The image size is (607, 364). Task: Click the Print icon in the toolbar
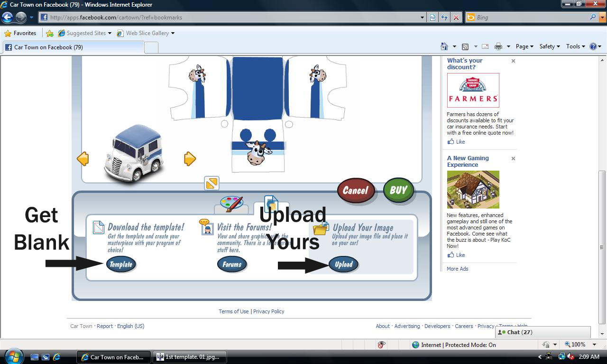(498, 46)
